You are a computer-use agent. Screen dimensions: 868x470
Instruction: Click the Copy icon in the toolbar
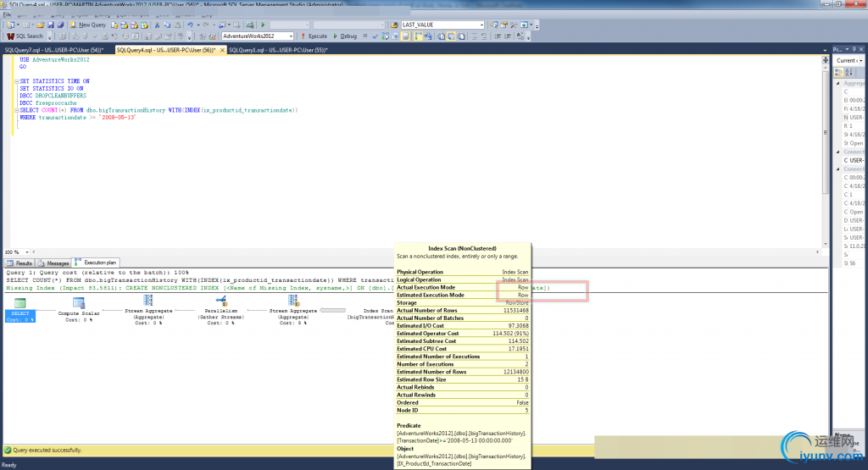tap(167, 25)
